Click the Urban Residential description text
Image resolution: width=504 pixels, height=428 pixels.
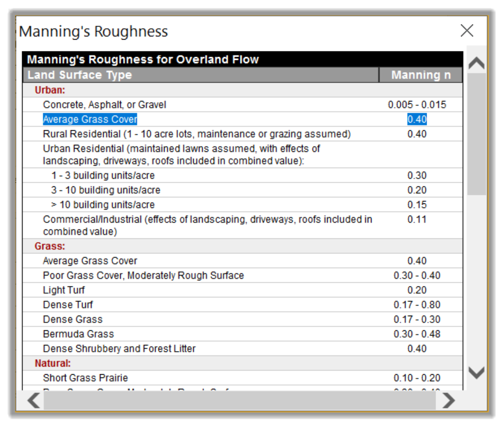[182, 154]
